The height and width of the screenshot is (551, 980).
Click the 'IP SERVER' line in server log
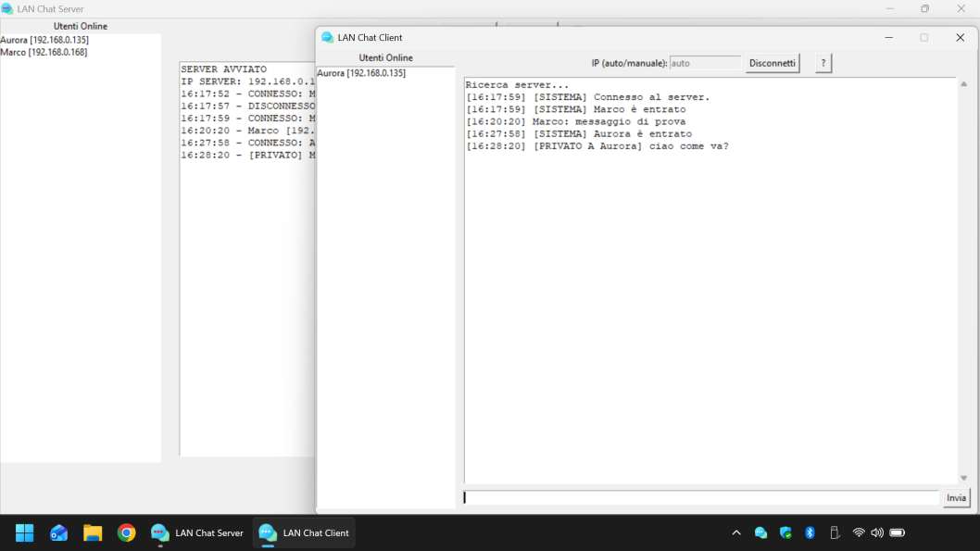click(x=248, y=81)
